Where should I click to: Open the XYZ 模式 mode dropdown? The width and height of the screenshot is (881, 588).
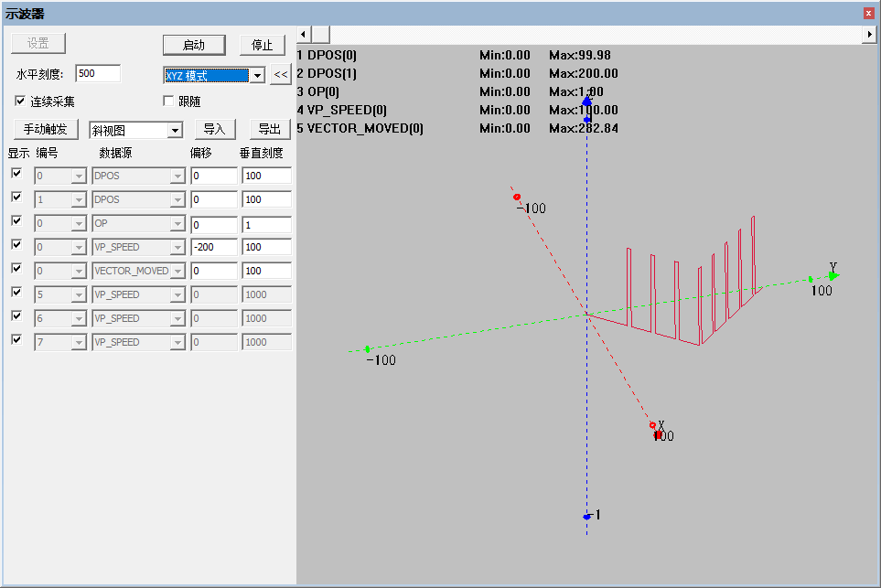point(257,75)
